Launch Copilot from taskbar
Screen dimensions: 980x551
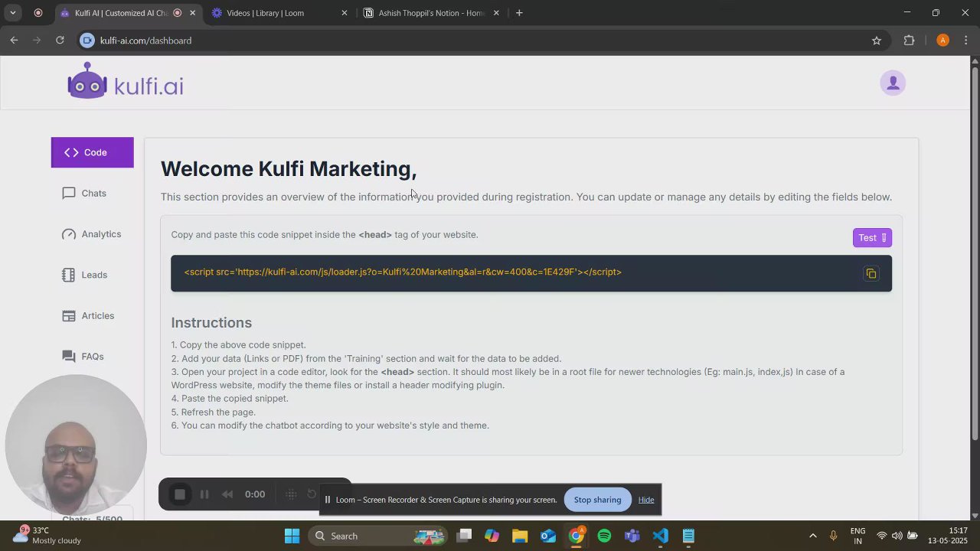[x=492, y=536]
